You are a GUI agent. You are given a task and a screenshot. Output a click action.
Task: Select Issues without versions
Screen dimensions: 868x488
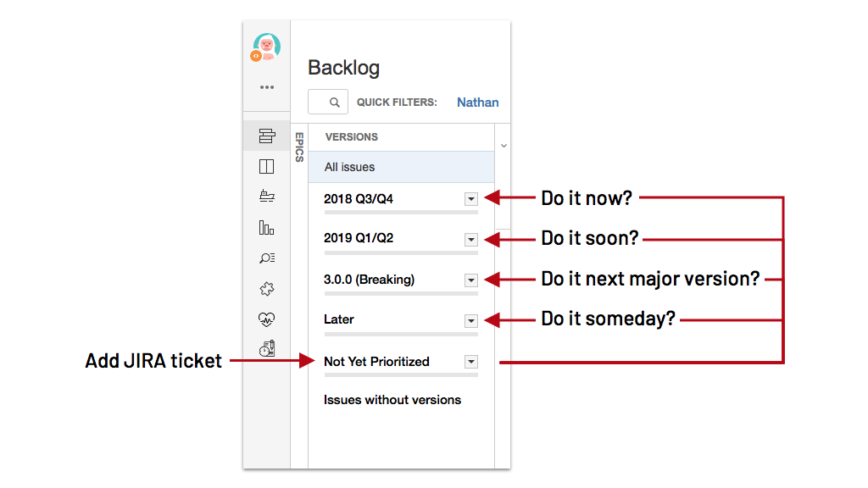coord(392,400)
